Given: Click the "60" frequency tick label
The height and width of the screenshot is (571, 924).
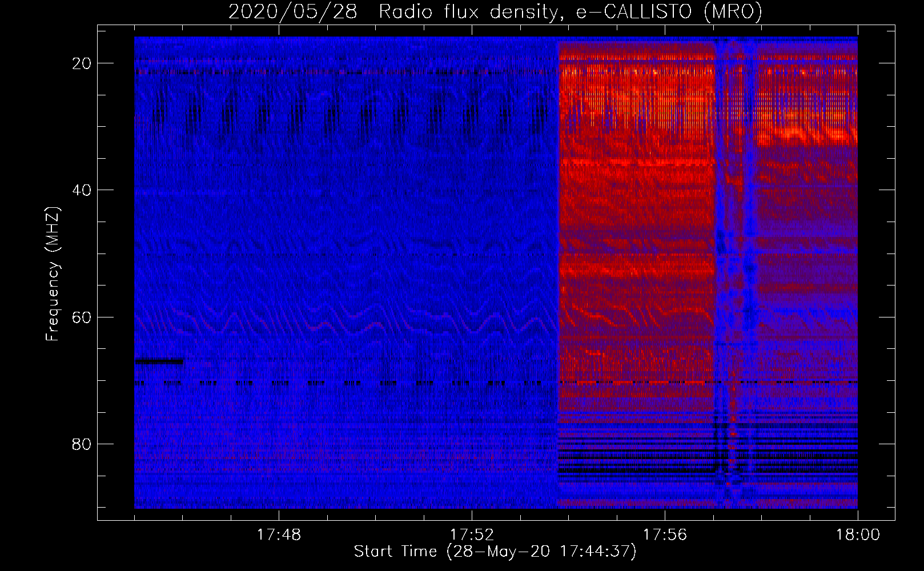Looking at the screenshot, I should 82,317.
